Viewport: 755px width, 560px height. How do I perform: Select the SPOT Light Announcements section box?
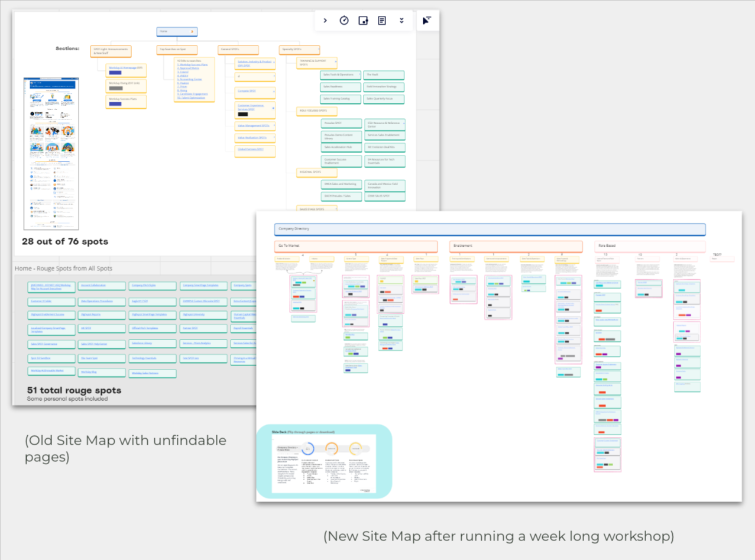[111, 51]
